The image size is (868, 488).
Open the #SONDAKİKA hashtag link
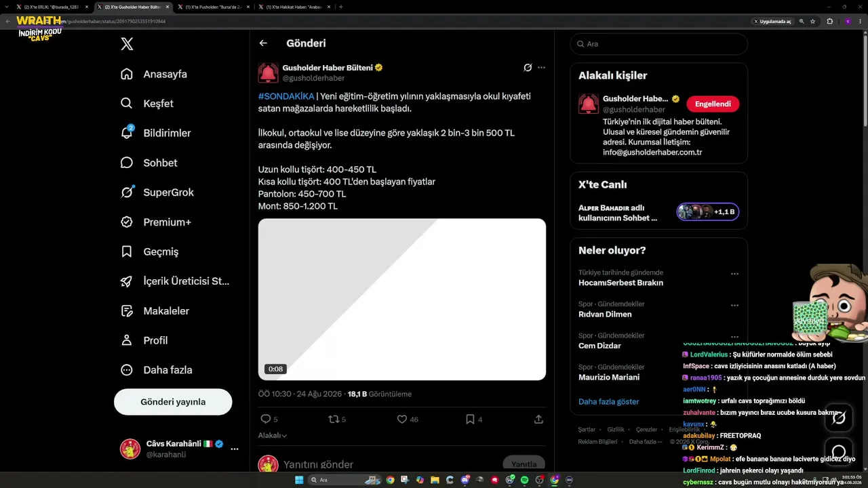click(x=286, y=96)
